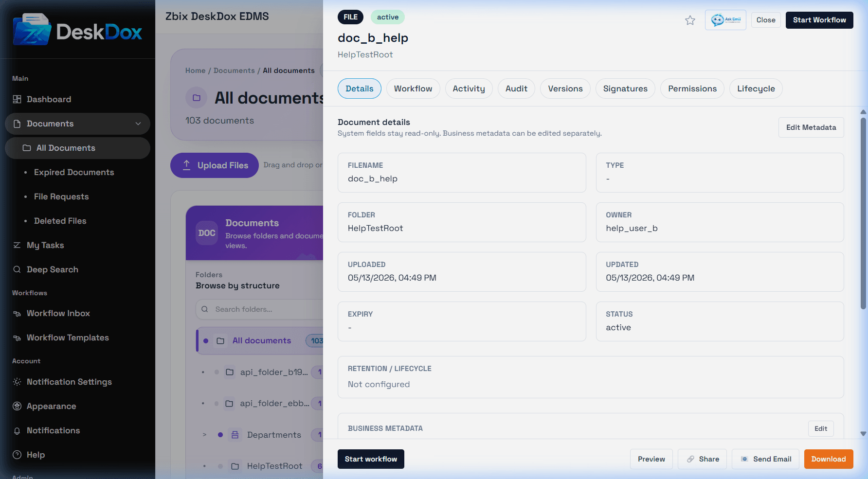Click Edit Metadata button

coord(811,127)
